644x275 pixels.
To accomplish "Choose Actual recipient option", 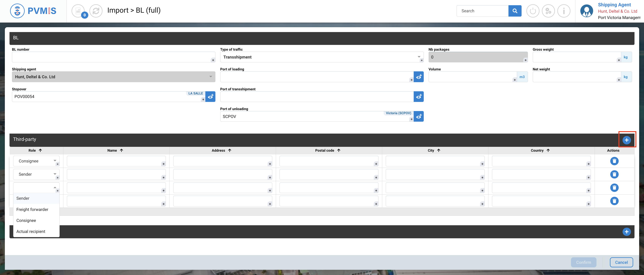I will (31, 232).
